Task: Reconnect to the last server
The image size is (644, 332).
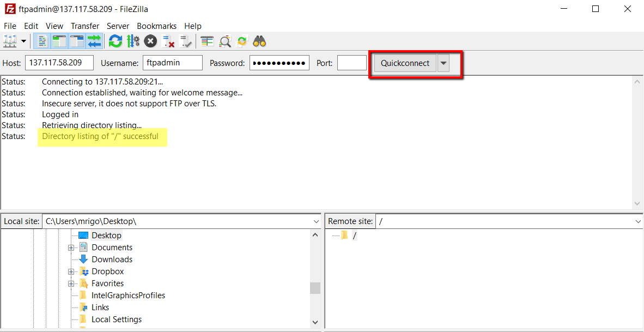Action: point(186,41)
